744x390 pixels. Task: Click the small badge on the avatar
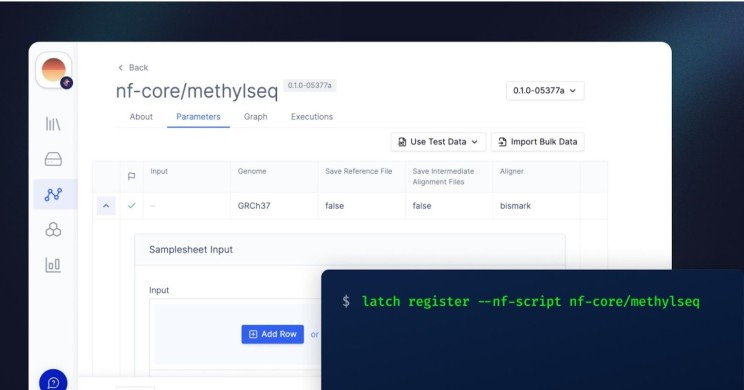[66, 83]
